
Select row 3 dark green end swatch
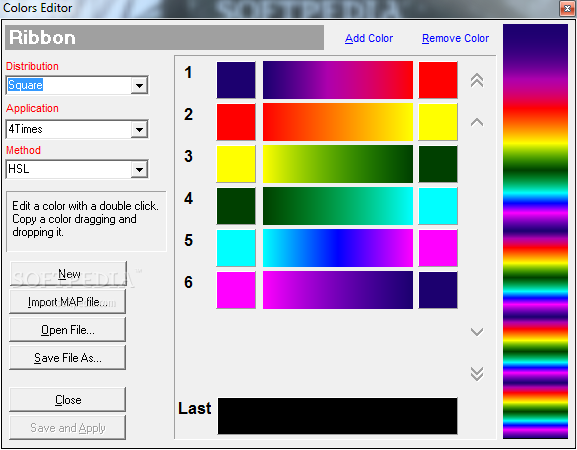click(438, 164)
